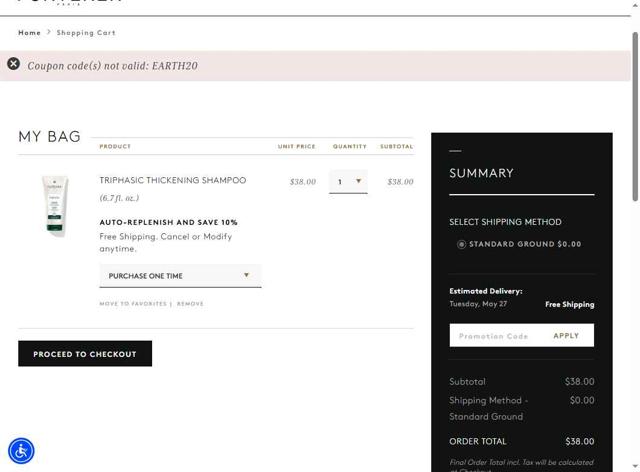Click the Free Shipping label in summary
The image size is (640, 472).
click(x=570, y=304)
